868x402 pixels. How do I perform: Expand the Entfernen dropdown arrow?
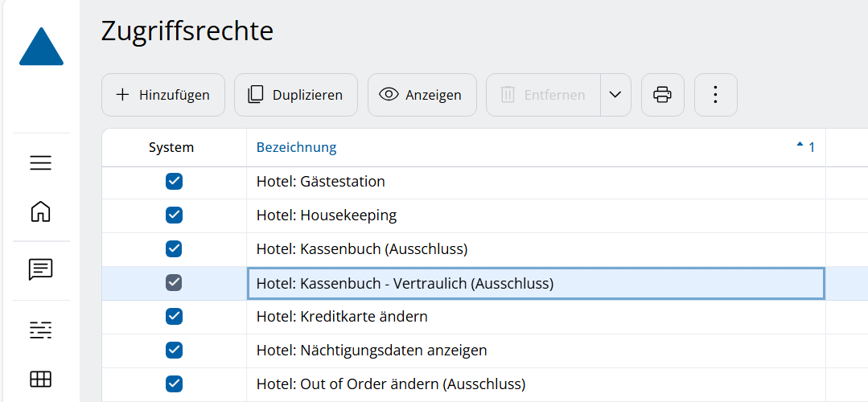(x=615, y=95)
